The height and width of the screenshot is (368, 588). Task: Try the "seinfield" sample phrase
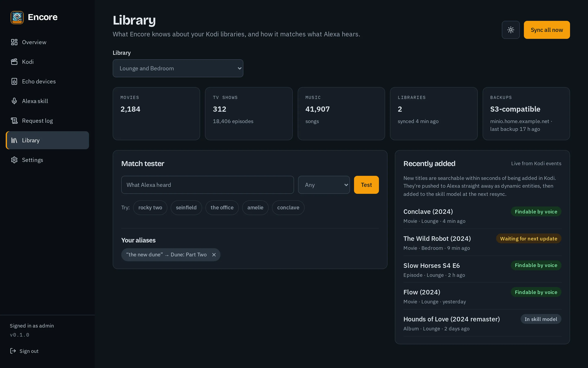pyautogui.click(x=186, y=208)
